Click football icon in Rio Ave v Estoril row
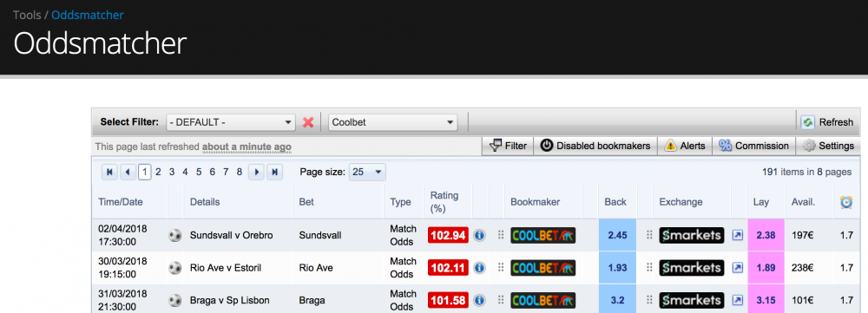The image size is (868, 313). tap(175, 268)
